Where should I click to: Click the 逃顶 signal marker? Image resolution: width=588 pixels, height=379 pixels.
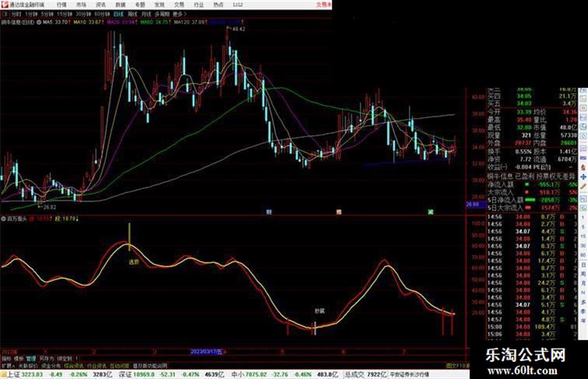point(134,262)
